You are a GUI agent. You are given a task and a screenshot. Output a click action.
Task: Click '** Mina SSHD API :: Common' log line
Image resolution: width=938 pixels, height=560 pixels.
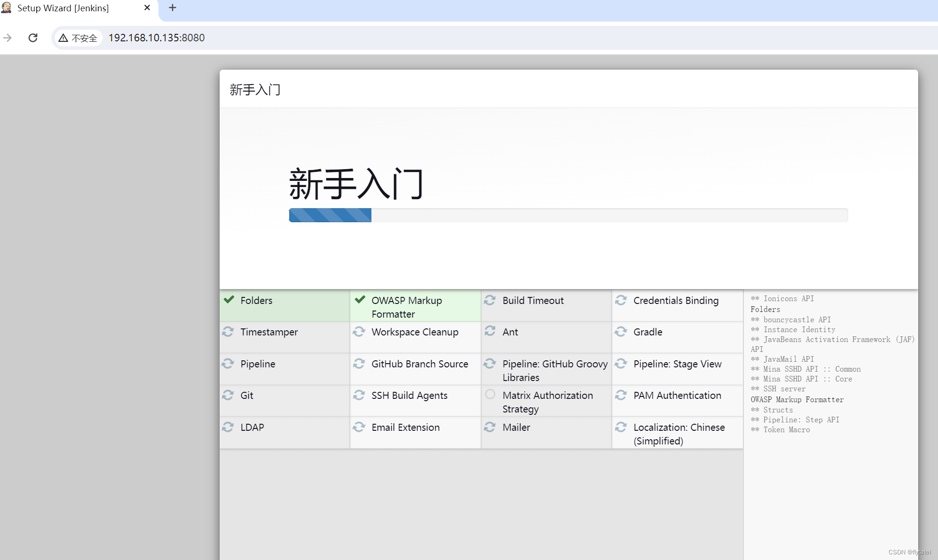pyautogui.click(x=805, y=369)
